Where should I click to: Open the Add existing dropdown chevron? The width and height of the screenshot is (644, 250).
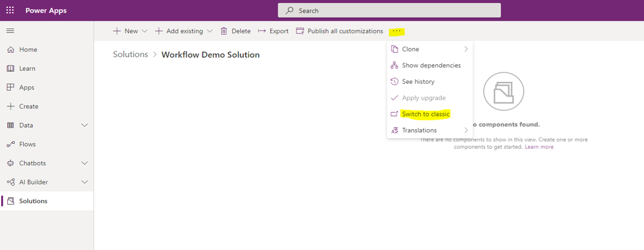(209, 31)
